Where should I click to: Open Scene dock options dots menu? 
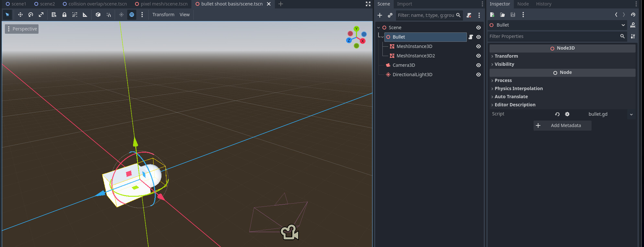point(482,4)
